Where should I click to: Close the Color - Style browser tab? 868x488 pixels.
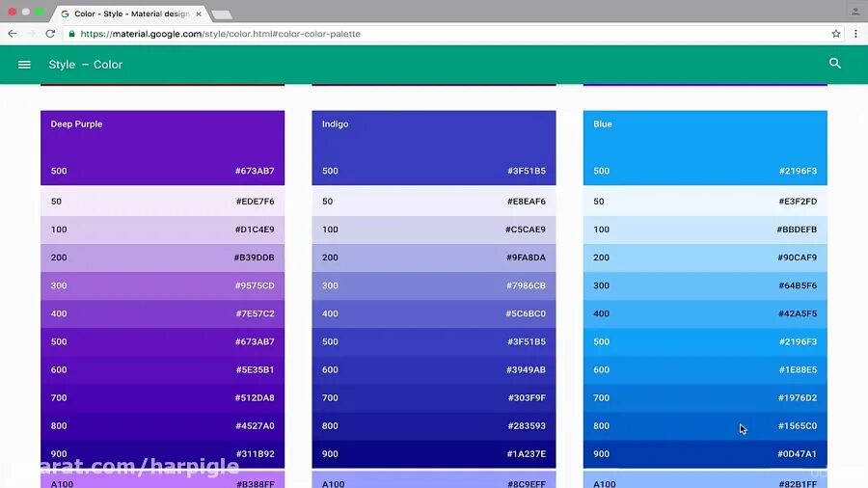point(199,14)
